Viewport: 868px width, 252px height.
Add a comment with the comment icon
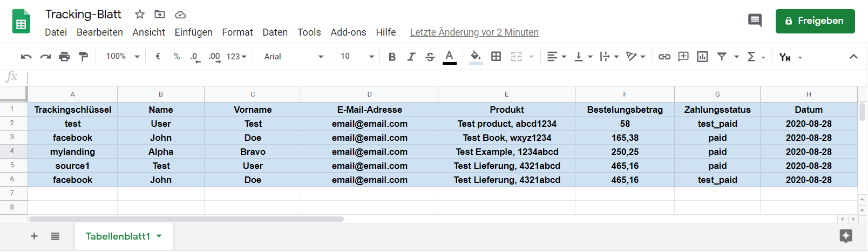[683, 57]
